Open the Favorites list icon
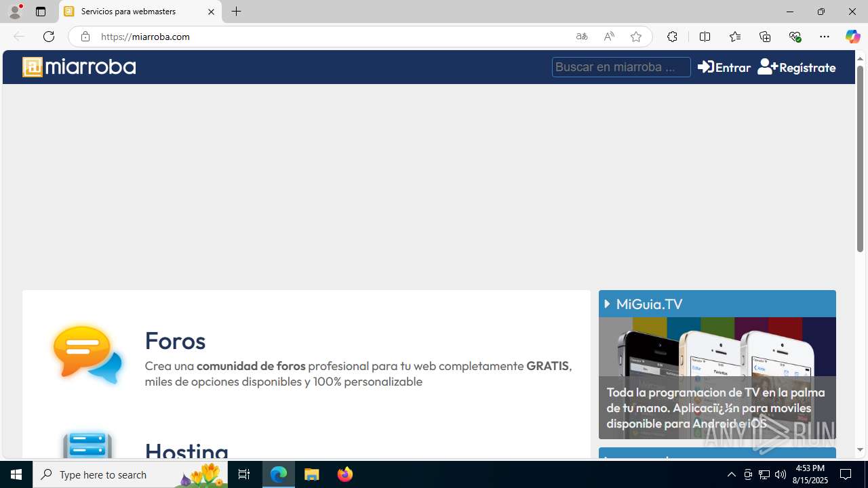Screen dimensions: 868x488 pyautogui.click(x=734, y=37)
